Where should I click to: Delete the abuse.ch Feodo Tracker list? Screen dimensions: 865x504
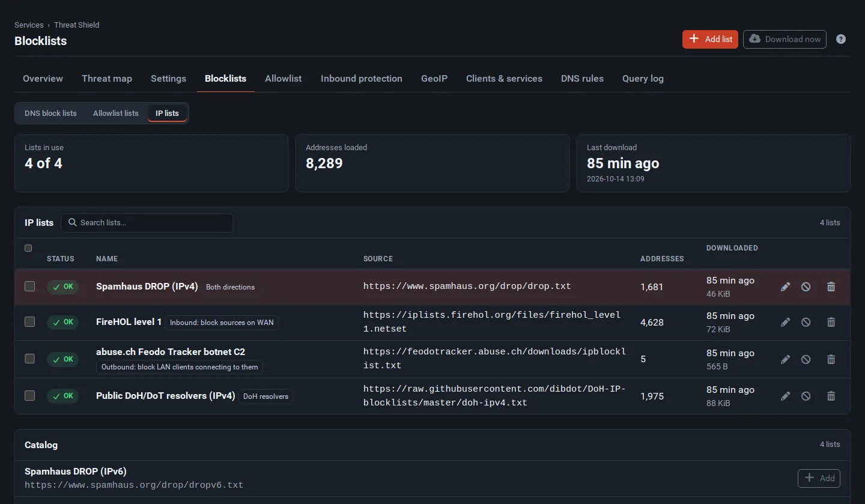pyautogui.click(x=831, y=359)
